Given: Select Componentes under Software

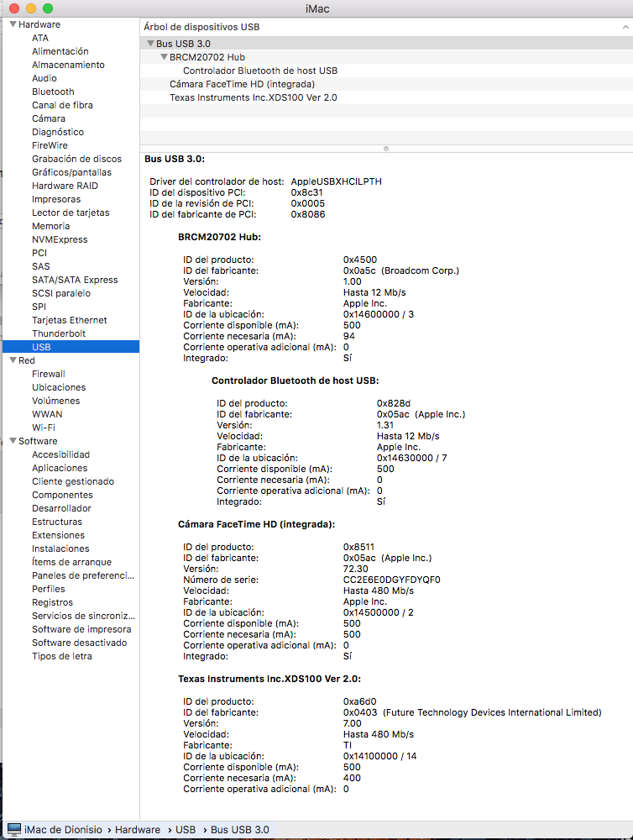Looking at the screenshot, I should point(62,495).
